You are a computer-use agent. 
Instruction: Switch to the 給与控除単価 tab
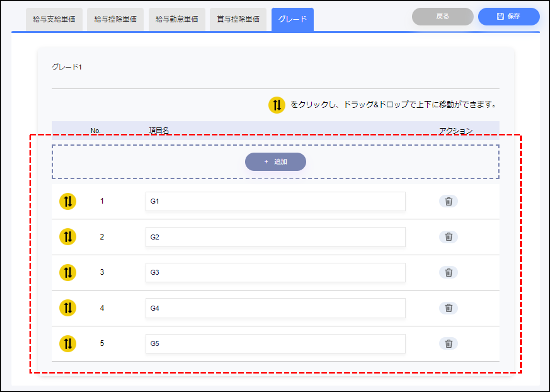coord(115,19)
